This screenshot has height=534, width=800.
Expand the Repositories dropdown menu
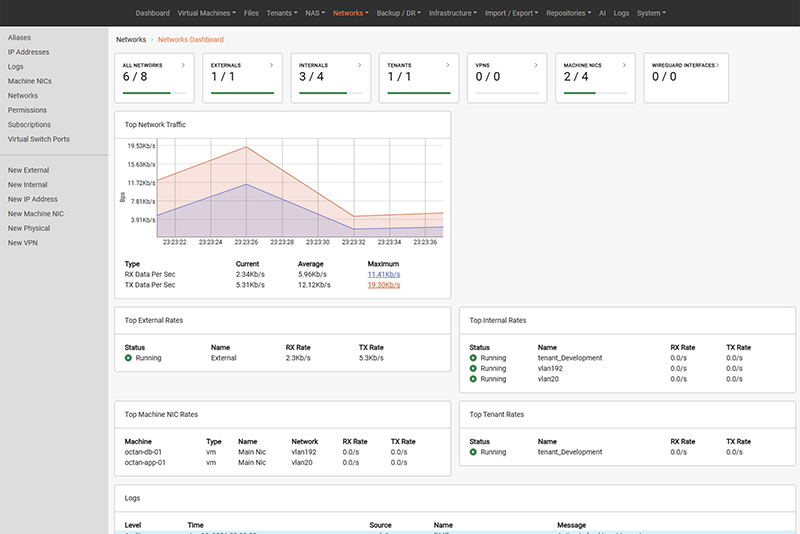click(568, 13)
